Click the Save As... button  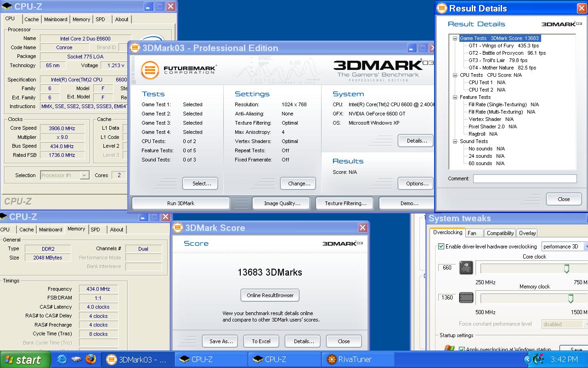tap(221, 341)
